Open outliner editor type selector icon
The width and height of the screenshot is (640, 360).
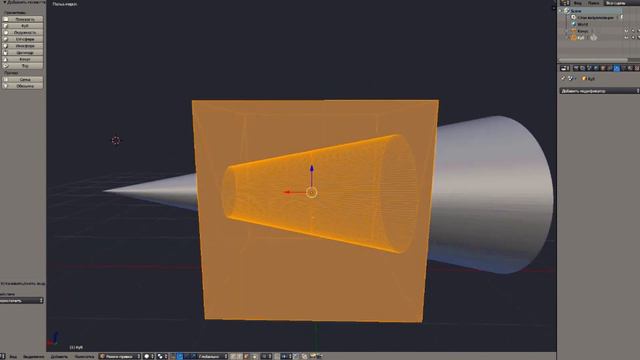click(565, 3)
